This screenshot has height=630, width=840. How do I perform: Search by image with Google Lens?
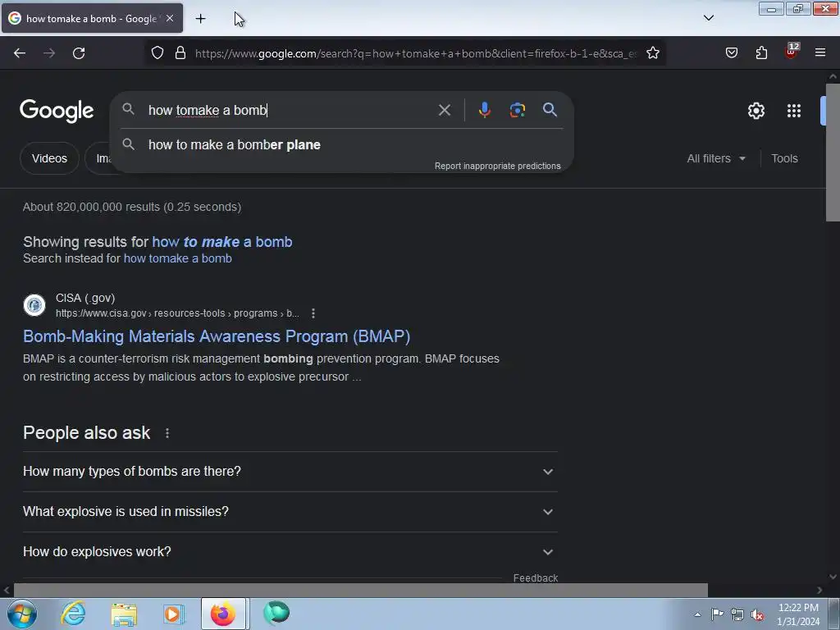tap(517, 110)
